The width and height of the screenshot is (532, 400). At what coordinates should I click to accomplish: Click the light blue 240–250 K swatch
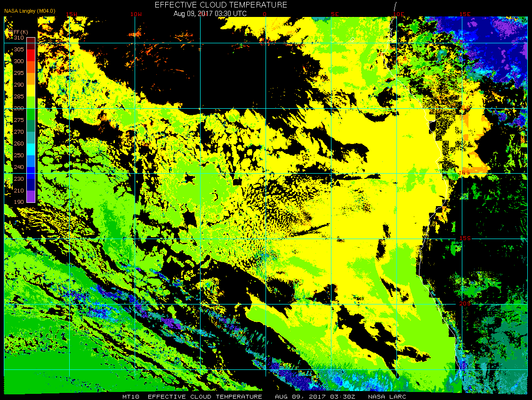coord(31,161)
